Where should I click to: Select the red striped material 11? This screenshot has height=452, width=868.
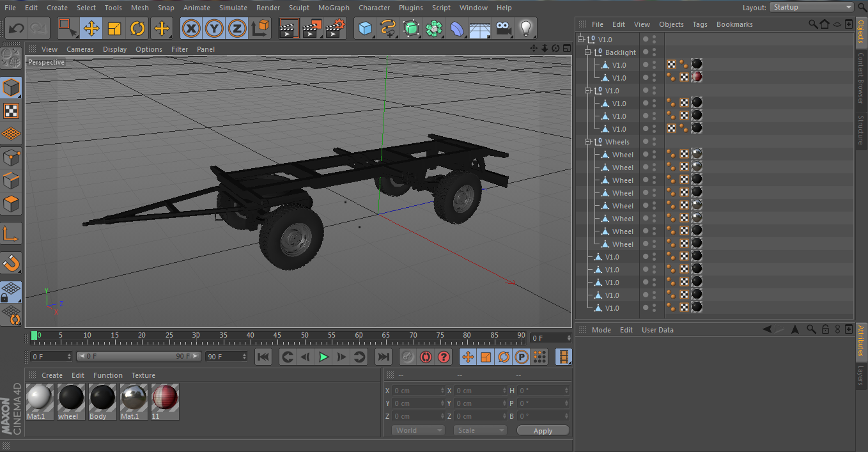[165, 398]
